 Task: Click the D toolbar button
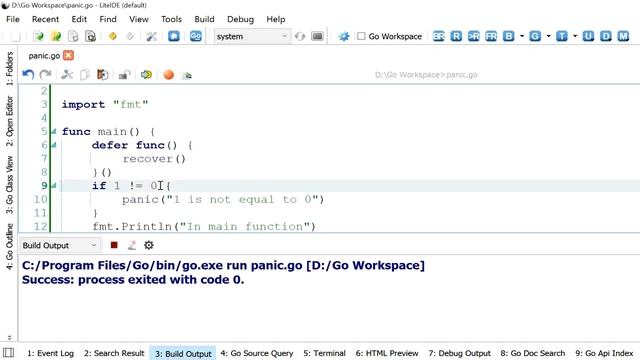click(x=606, y=36)
